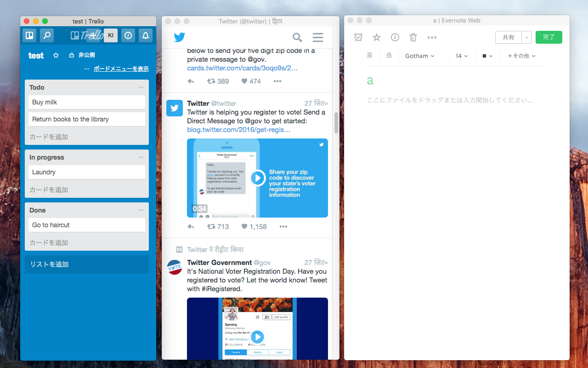Click the Twitter bird home logo
588x368 pixels.
click(180, 37)
